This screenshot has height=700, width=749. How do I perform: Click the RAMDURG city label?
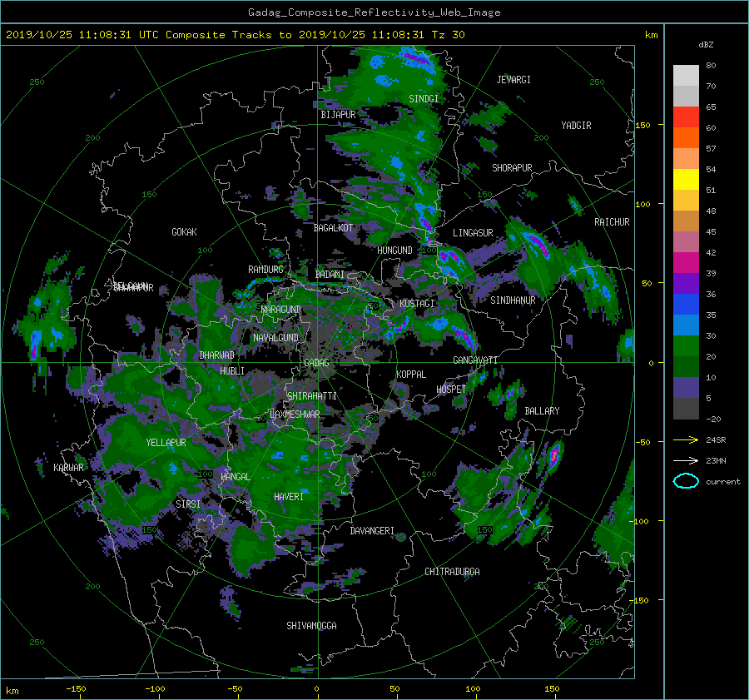tap(265, 270)
